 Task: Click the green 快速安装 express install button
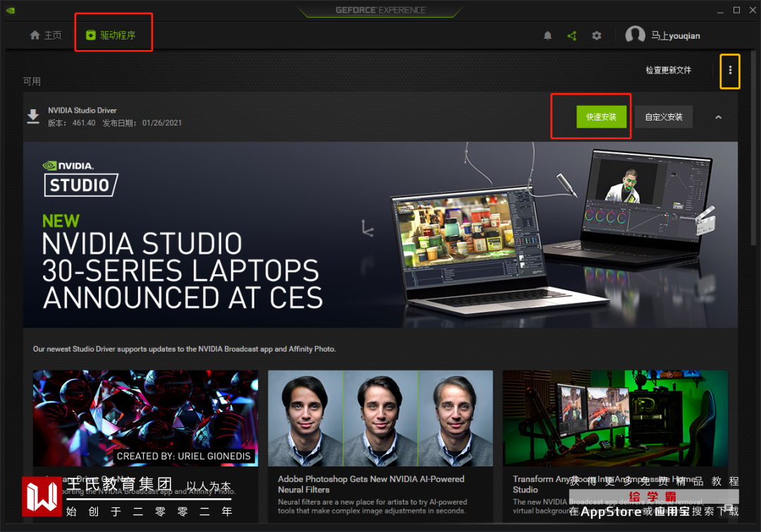pyautogui.click(x=601, y=117)
